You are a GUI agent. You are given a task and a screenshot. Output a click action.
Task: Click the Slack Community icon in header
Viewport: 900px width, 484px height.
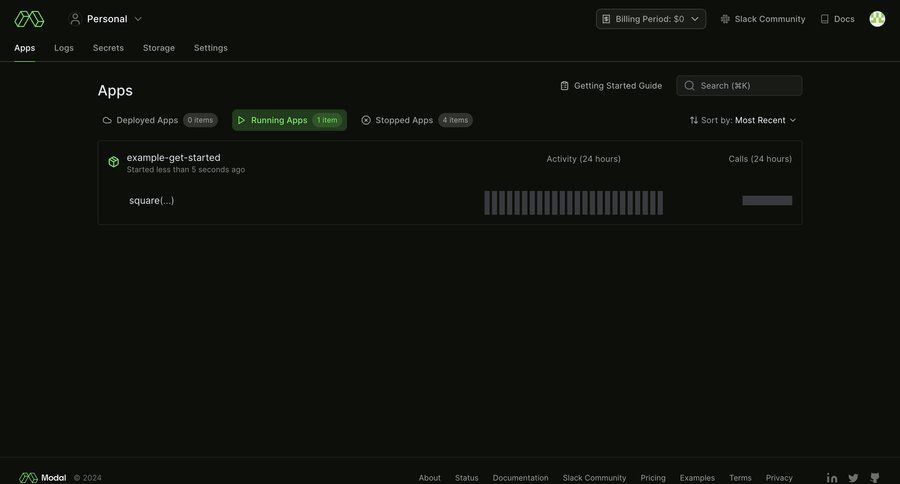coord(725,19)
